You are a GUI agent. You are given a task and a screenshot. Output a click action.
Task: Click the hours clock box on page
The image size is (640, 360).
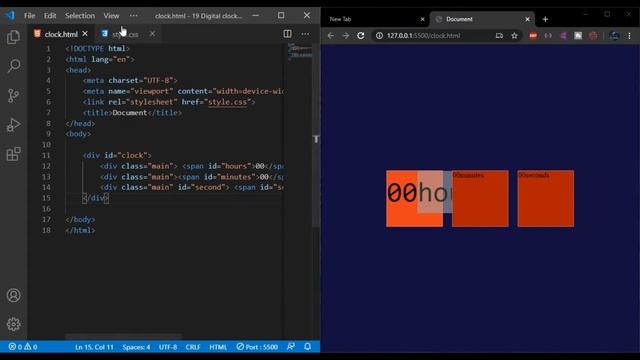414,198
